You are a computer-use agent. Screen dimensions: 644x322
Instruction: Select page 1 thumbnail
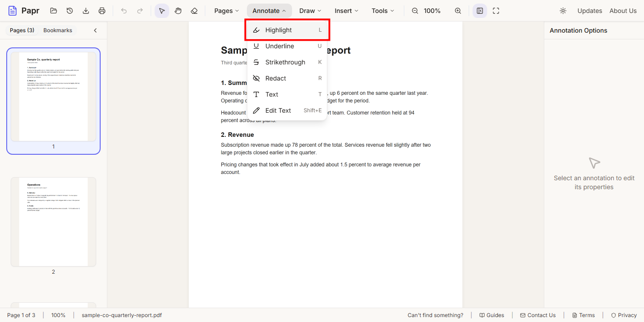pos(53,101)
